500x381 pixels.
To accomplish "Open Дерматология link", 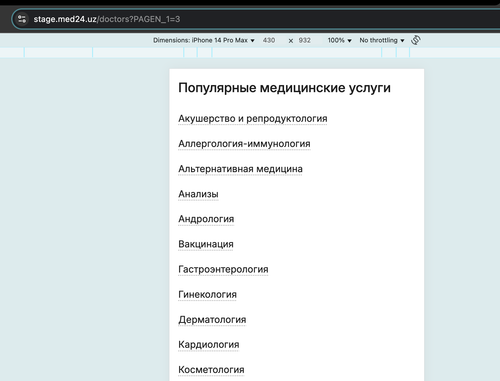I will (x=212, y=320).
